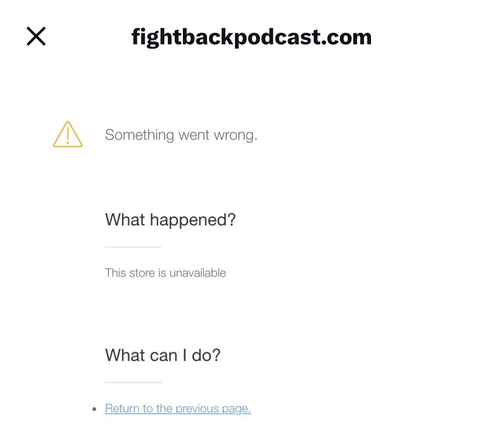Click the 'What can I do?' heading

point(163,355)
